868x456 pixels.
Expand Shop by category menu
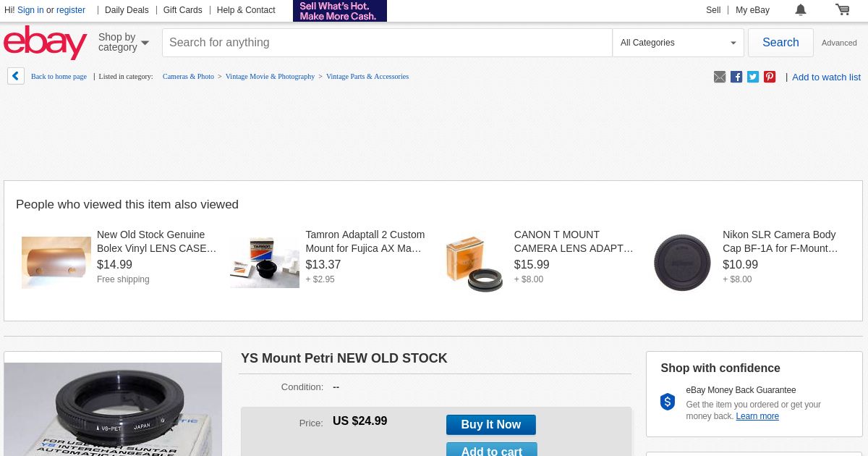coord(124,43)
